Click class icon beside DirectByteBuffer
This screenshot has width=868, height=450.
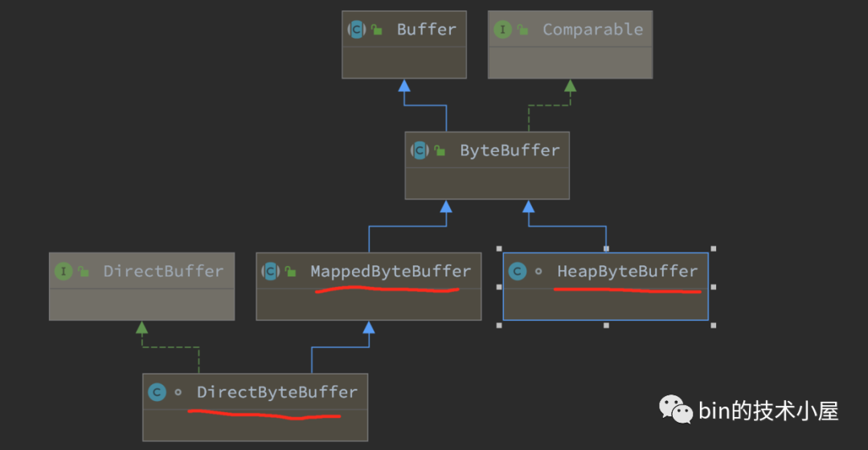[x=158, y=392]
